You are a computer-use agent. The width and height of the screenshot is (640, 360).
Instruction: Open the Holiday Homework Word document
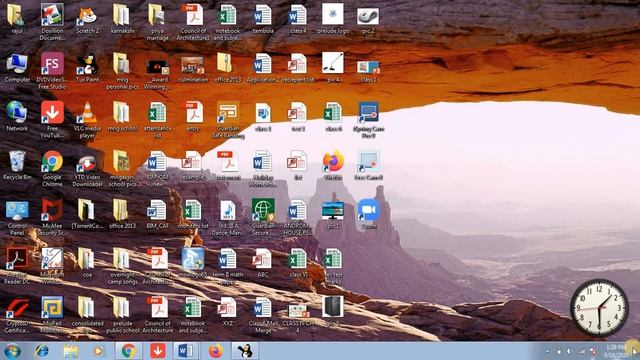click(263, 169)
